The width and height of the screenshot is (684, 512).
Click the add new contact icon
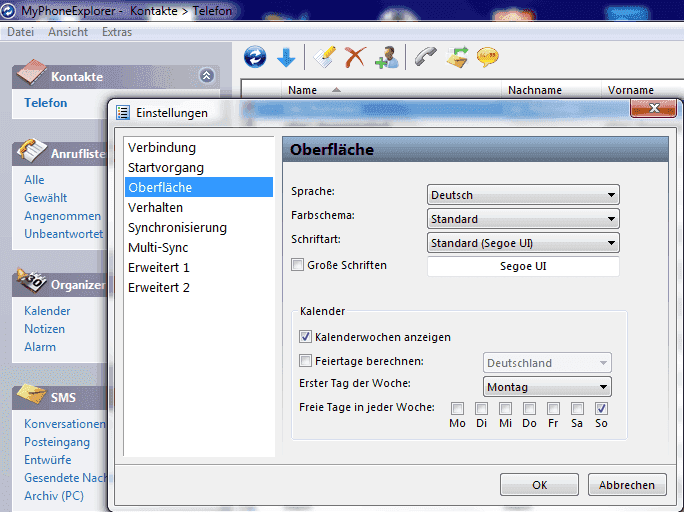coord(386,58)
